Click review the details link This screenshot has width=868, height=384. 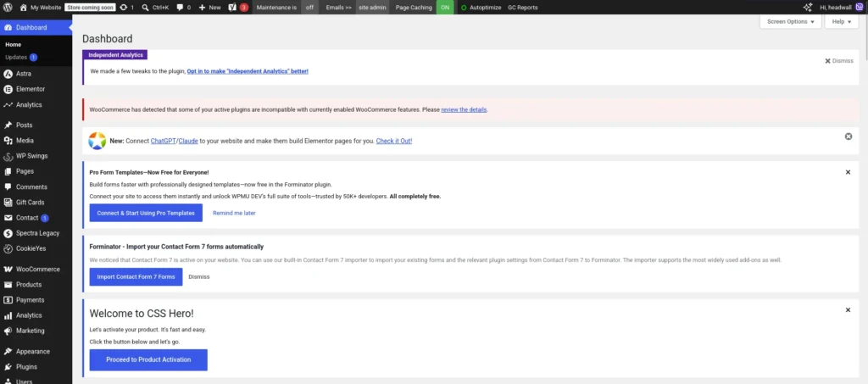click(x=464, y=109)
